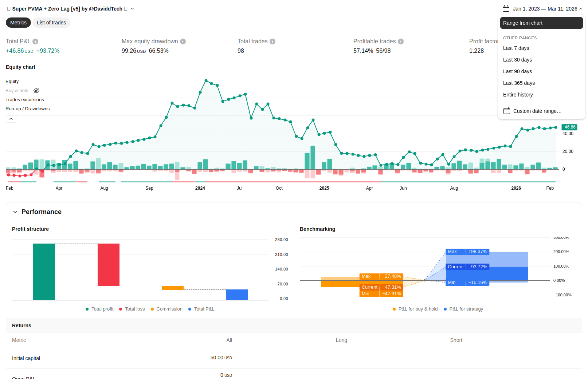Viewport: 588px width, 379px height.
Task: Click calendar icon beside the date range
Action: tap(506, 8)
